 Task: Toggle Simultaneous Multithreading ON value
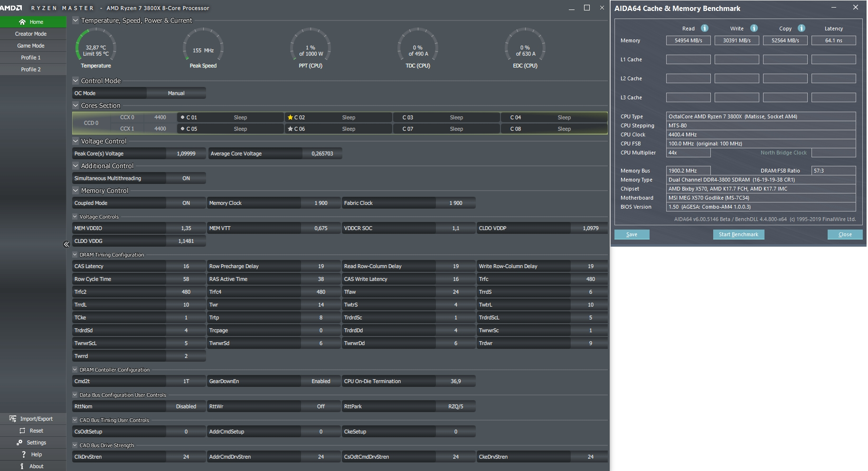(x=186, y=178)
